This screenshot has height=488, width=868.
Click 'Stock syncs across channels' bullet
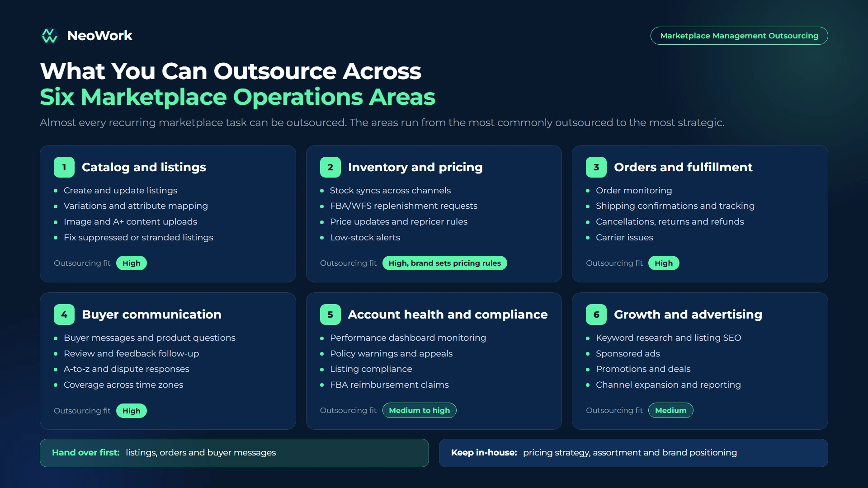click(390, 191)
